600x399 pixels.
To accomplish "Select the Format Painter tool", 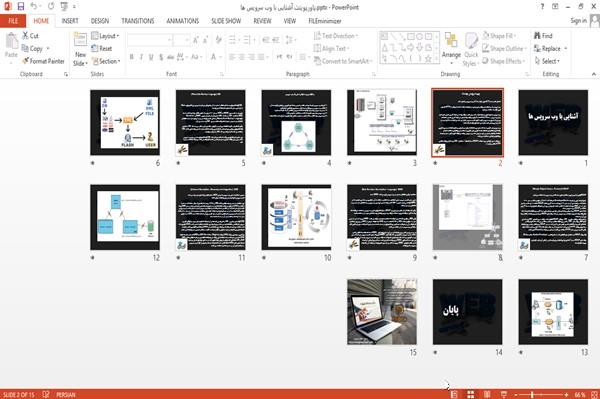I will point(43,61).
